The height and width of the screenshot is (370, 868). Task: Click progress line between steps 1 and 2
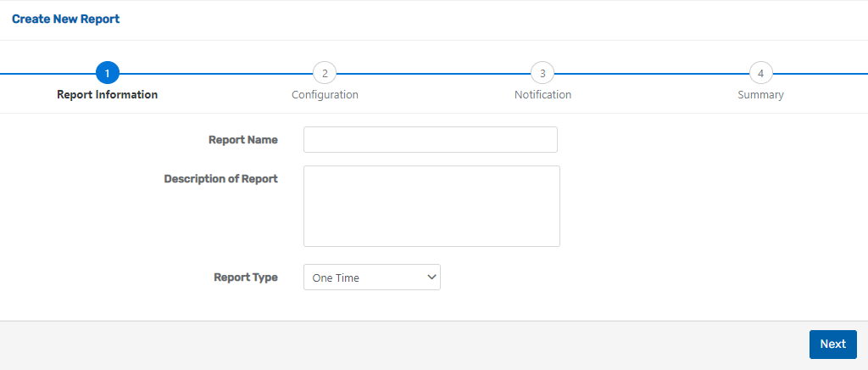pos(216,73)
